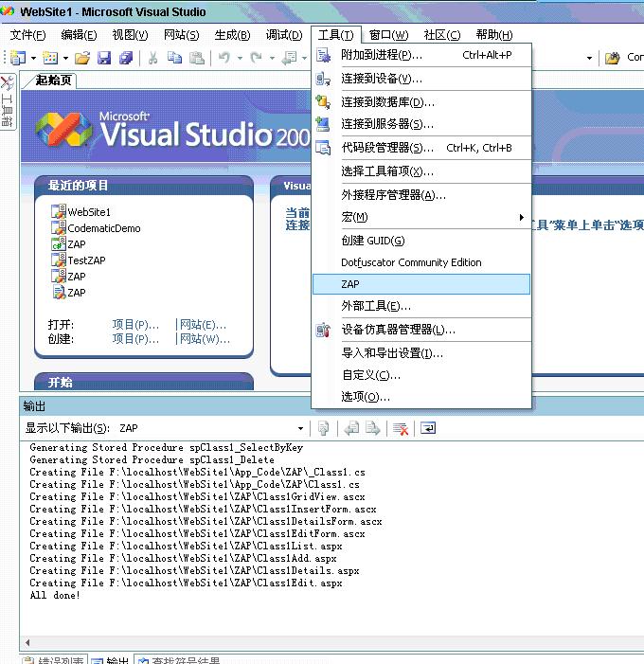Select 外接程序管理器(A)... menu item
644x664 pixels.
421,195
